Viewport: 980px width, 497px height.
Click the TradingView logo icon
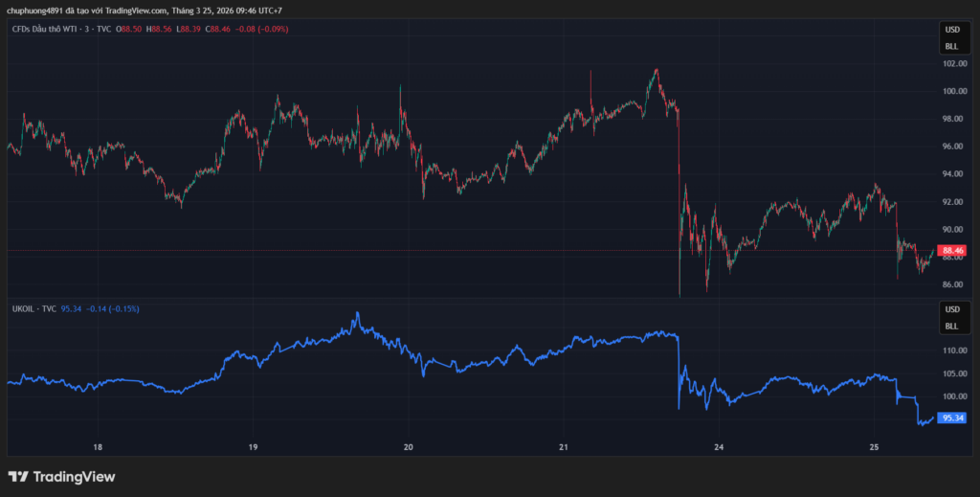(18, 476)
